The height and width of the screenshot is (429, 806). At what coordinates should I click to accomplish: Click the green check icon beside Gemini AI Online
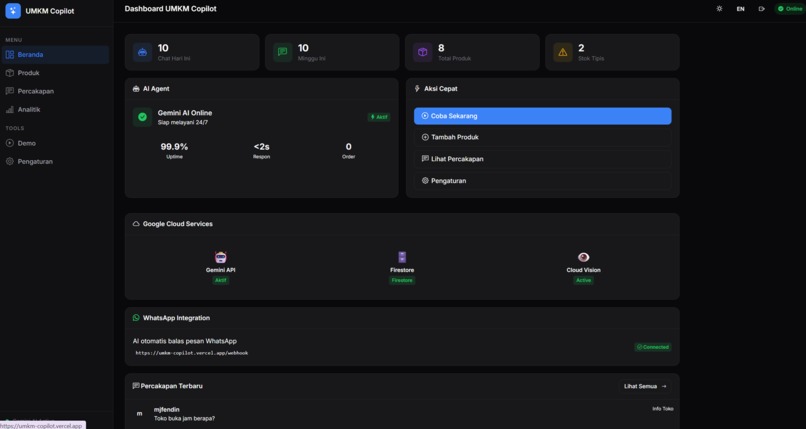tap(142, 117)
